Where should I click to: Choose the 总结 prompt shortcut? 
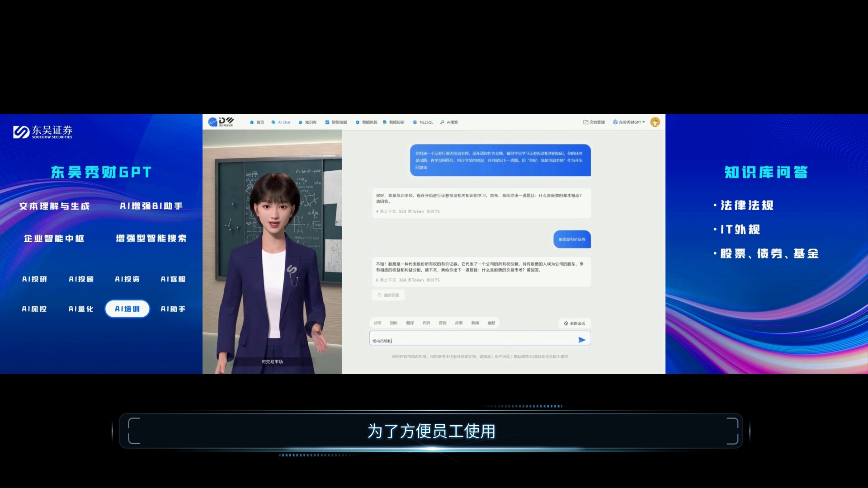377,323
